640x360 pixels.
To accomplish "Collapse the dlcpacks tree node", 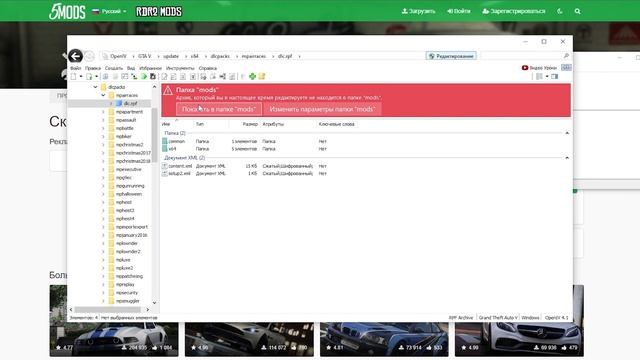I will click(95, 87).
